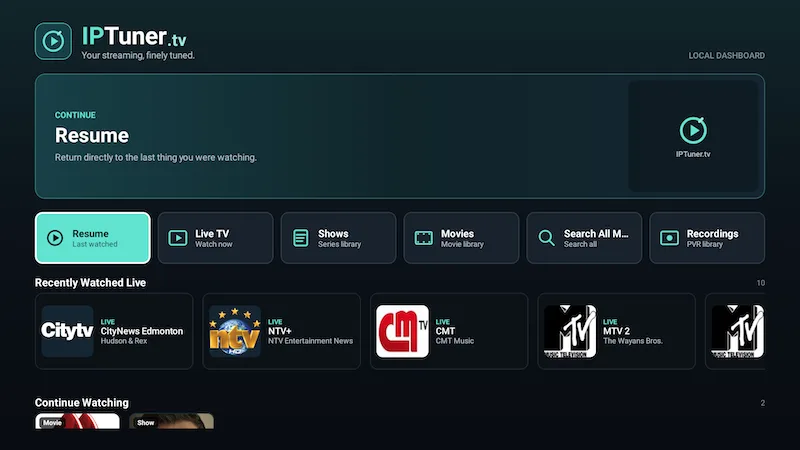Play CMT Music live card
The image size is (800, 450).
coord(449,331)
